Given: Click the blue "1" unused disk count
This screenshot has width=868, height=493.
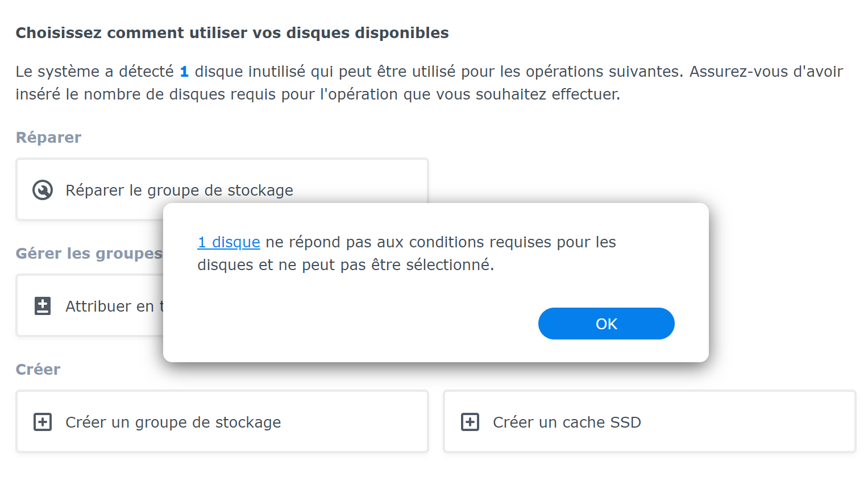Looking at the screenshot, I should pyautogui.click(x=184, y=72).
